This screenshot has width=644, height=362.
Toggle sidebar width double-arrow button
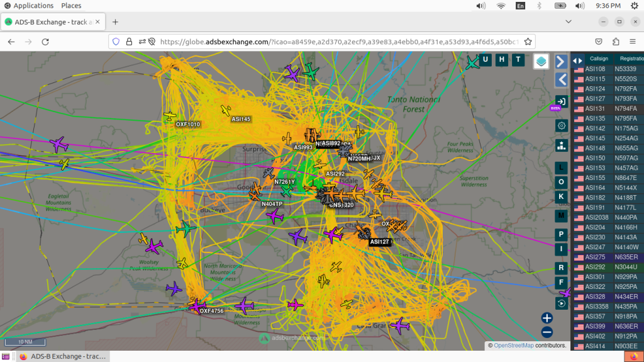577,61
